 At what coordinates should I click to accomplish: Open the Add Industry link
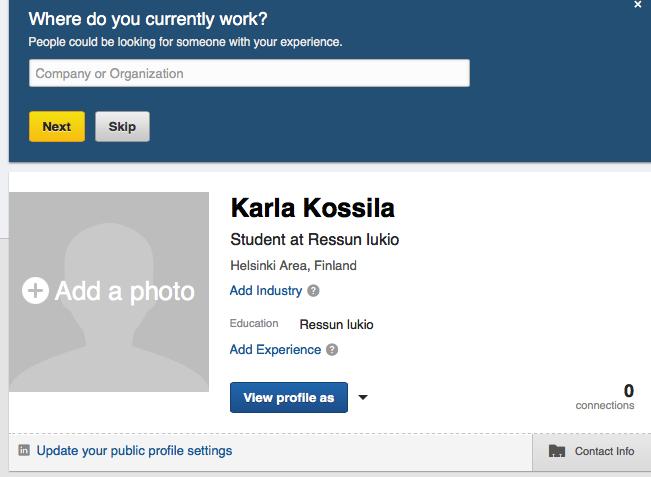coord(266,291)
